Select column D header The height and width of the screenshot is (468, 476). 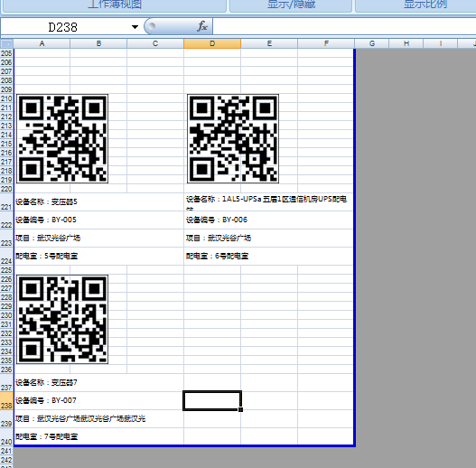pyautogui.click(x=212, y=43)
